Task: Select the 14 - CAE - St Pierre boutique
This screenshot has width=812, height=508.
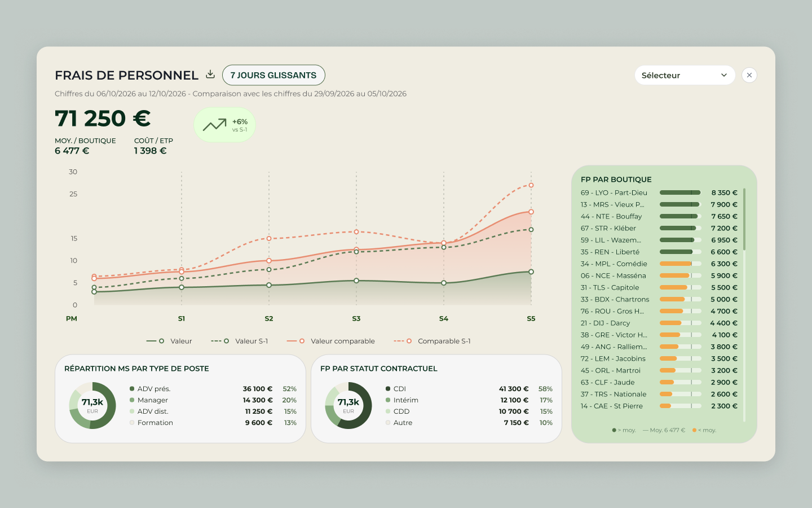Action: [x=659, y=406]
